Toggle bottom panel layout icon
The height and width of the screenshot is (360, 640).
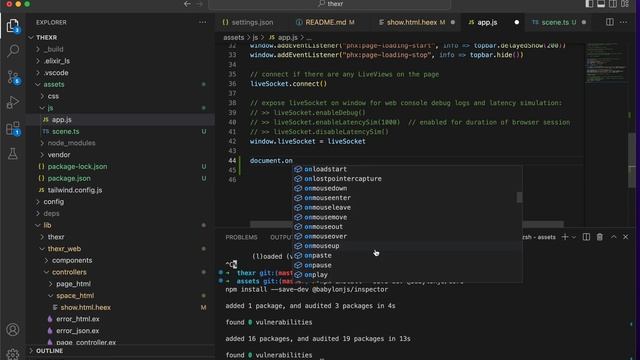pyautogui.click(x=601, y=4)
